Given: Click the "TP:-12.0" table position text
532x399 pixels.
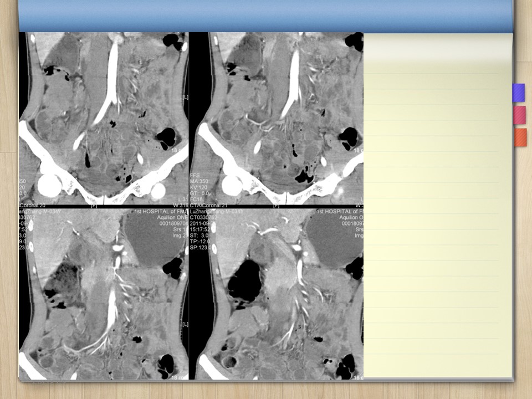Looking at the screenshot, I should pyautogui.click(x=200, y=241).
